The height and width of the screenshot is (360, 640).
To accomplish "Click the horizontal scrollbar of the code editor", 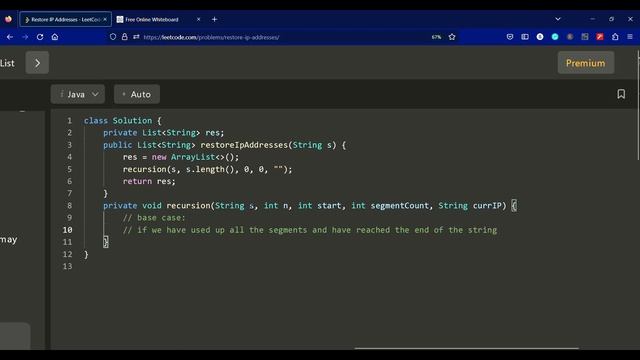I will [467, 348].
